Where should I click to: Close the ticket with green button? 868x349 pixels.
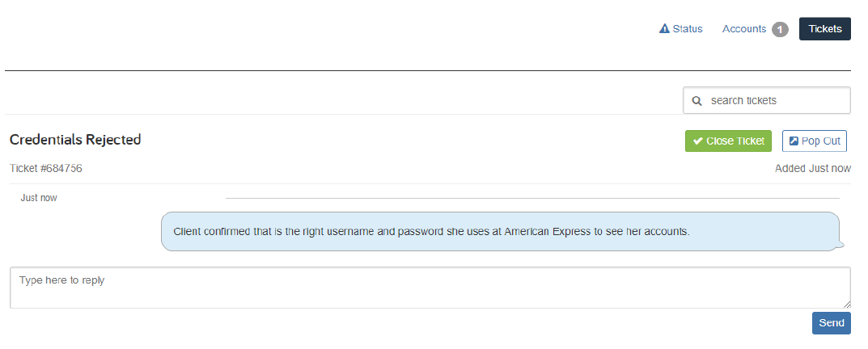729,141
